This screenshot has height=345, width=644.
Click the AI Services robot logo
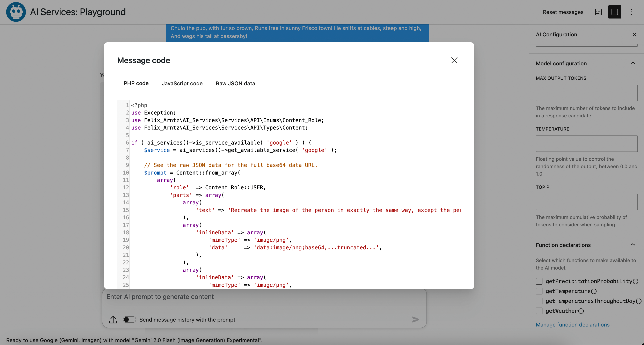[x=16, y=12]
